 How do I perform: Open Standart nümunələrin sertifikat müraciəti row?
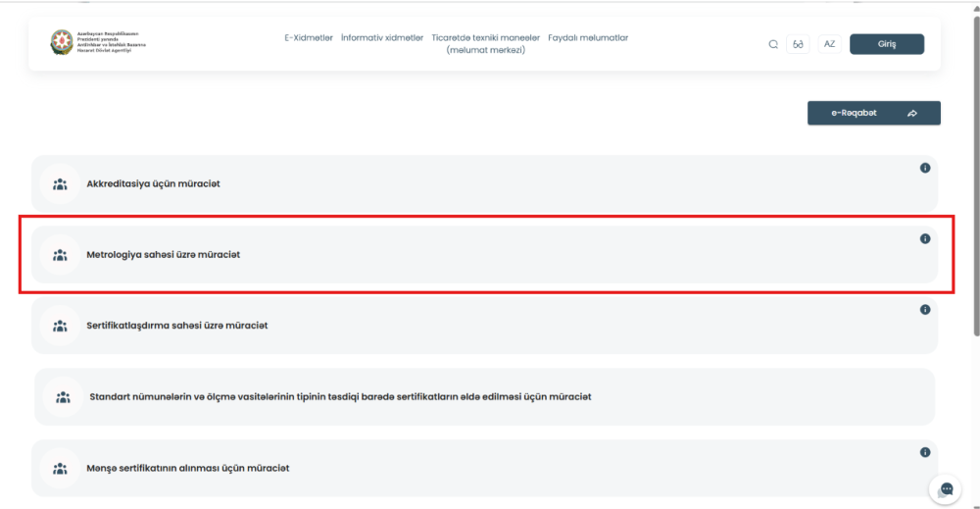point(484,396)
